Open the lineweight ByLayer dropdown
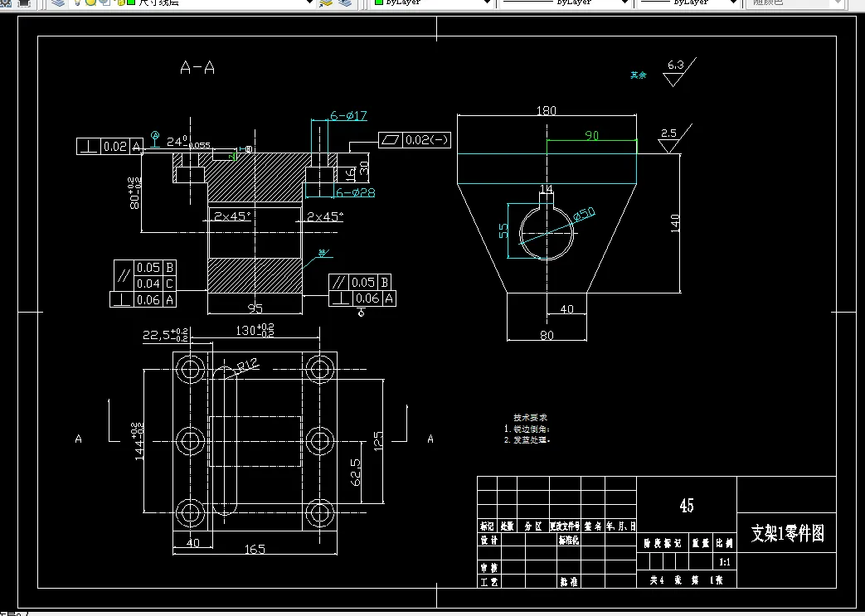This screenshot has height=616, width=865. [x=733, y=2]
